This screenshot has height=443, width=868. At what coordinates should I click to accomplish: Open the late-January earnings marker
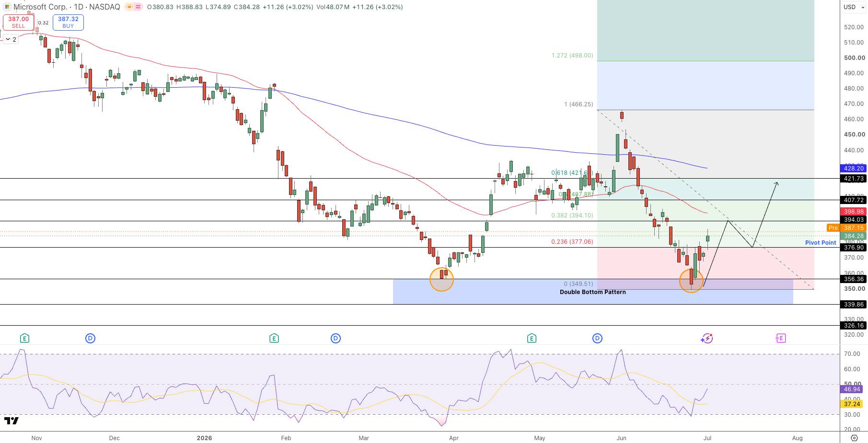coord(274,339)
